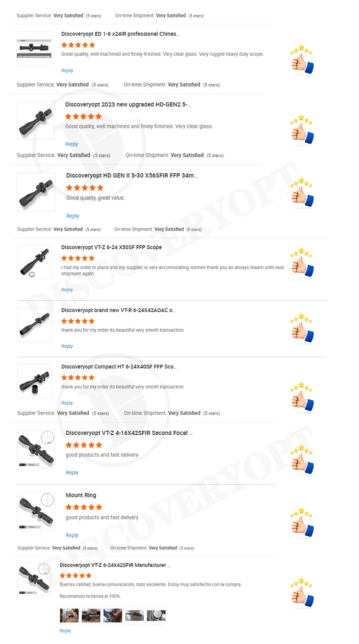Click the star rating of VT-R 6-24X42AOAC review
The width and height of the screenshot is (359, 644).
(78, 321)
